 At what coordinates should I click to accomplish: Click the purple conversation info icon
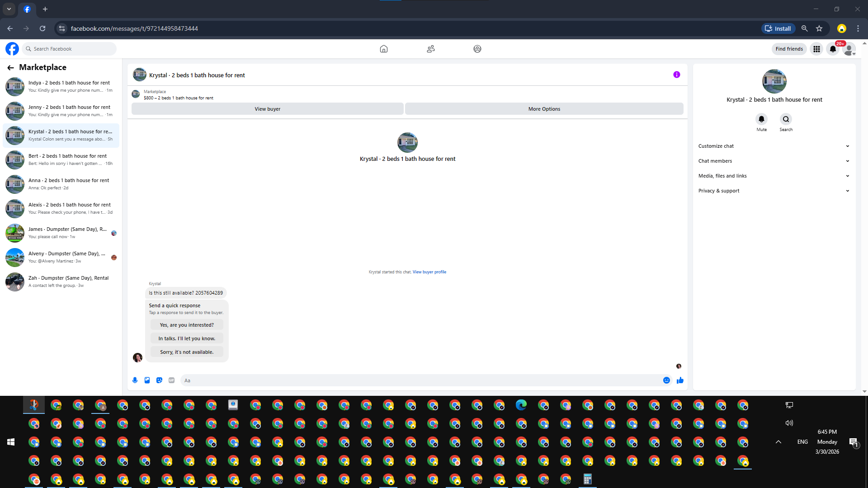(676, 75)
